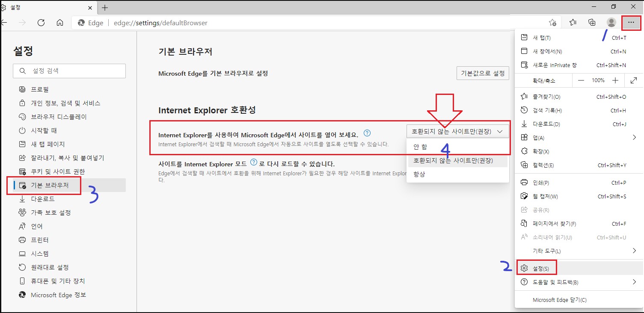Image resolution: width=644 pixels, height=313 pixels.
Task: Open 시스템 settings section
Action: (69, 254)
